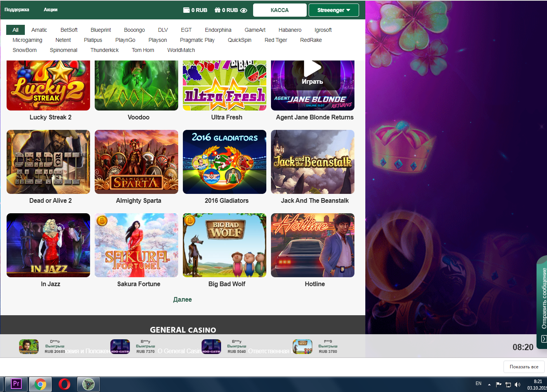Image resolution: width=547 pixels, height=392 pixels.
Task: Filter games by EGT
Action: [x=186, y=30]
